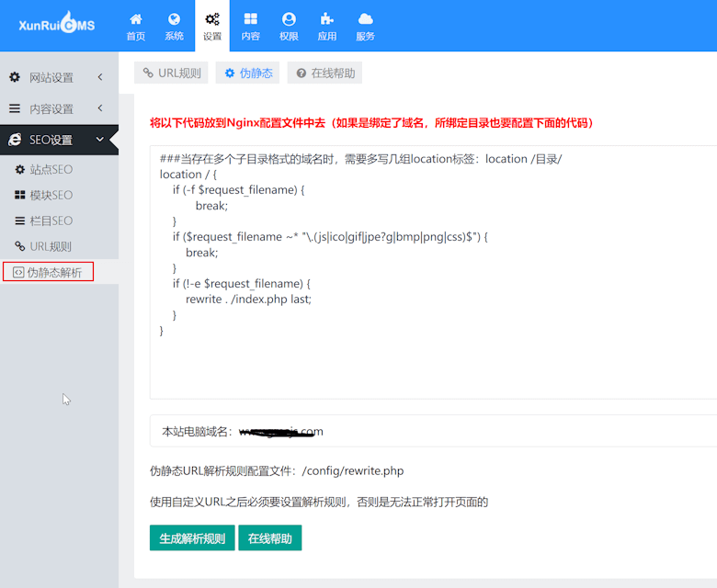Select 伪静态解析 sidebar item

coord(49,272)
